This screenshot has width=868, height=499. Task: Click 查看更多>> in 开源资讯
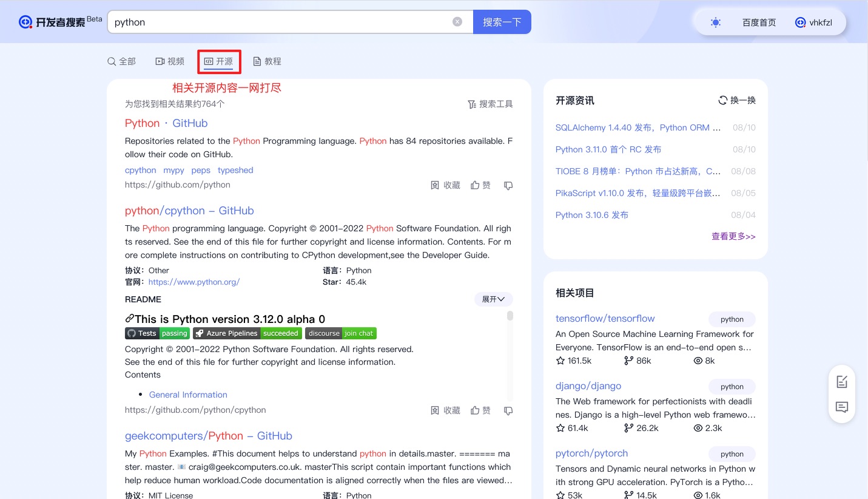click(x=733, y=236)
